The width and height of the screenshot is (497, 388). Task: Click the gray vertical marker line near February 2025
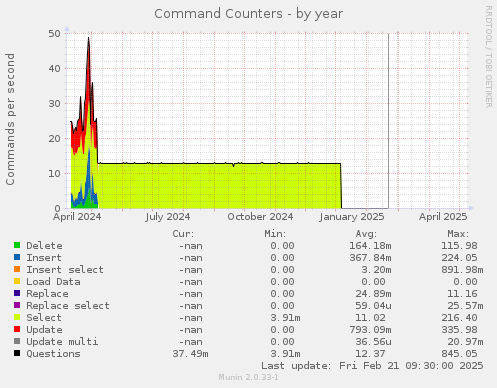(x=388, y=121)
